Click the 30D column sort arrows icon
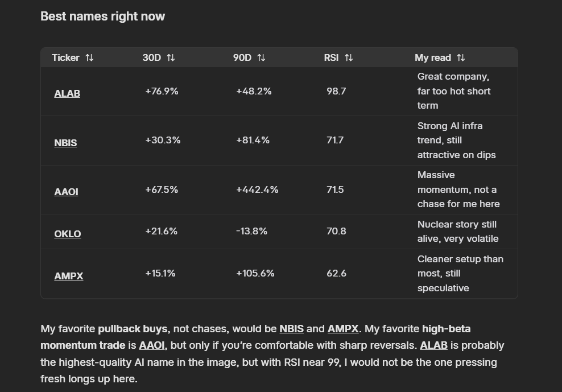This screenshot has height=392, width=562. (171, 58)
